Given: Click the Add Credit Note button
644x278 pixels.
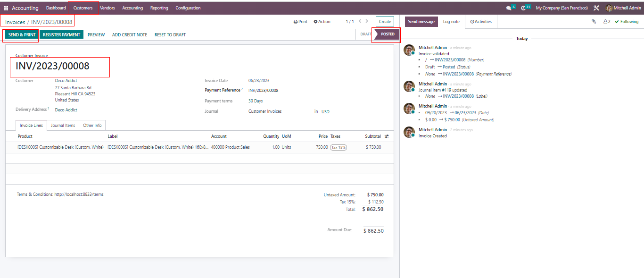Looking at the screenshot, I should tap(129, 34).
